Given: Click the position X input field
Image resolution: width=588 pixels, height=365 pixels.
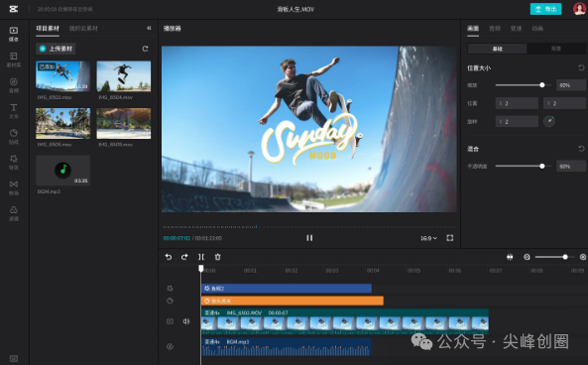Looking at the screenshot, I should tap(517, 103).
